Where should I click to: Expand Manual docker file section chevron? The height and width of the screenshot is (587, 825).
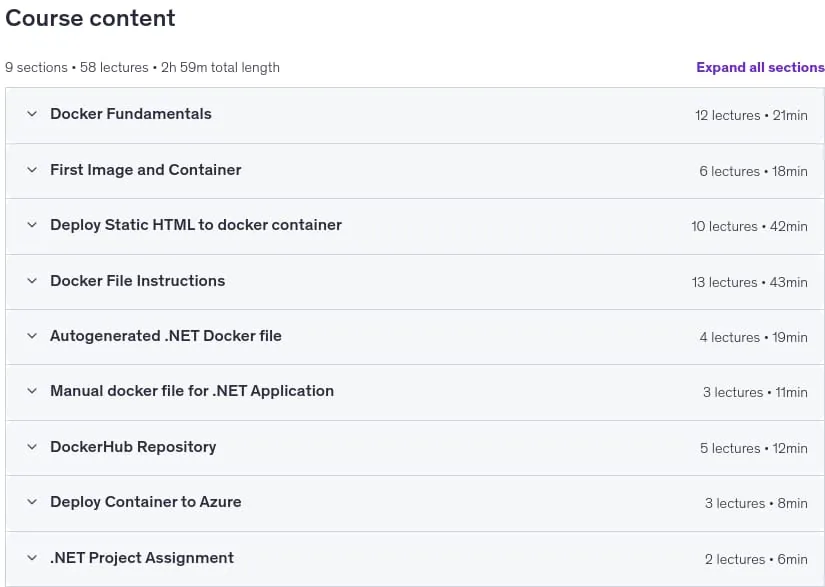32,391
